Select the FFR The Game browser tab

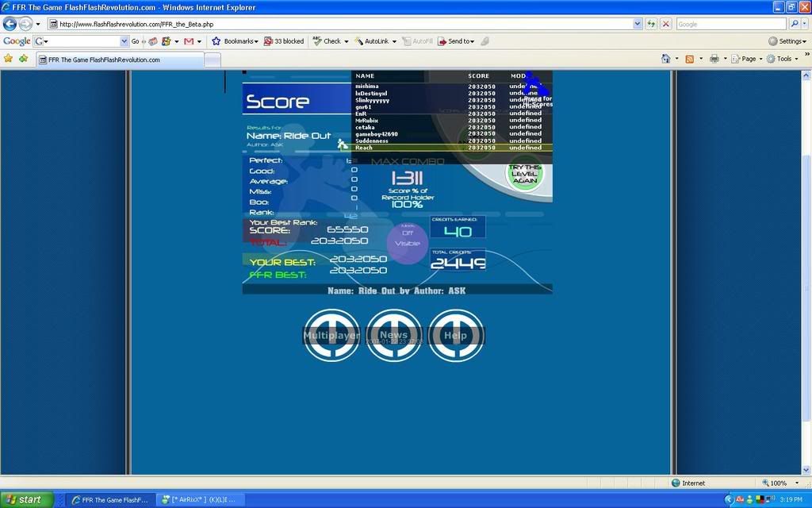point(119,60)
